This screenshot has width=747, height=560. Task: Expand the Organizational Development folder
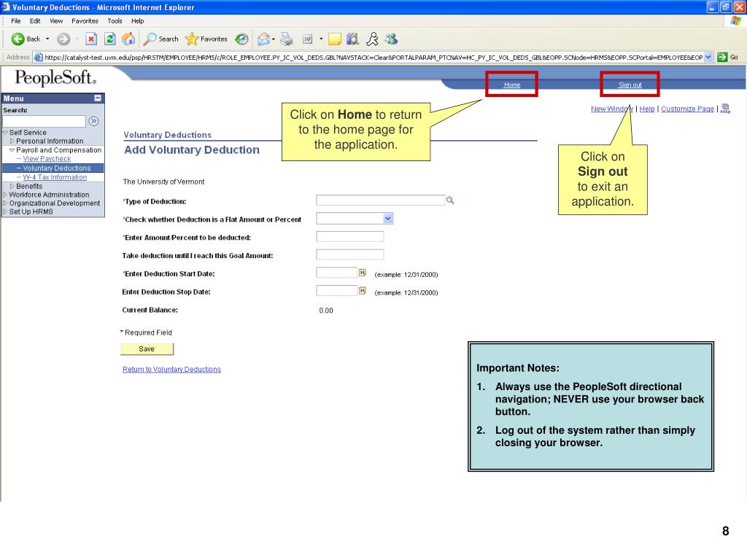pyautogui.click(x=5, y=203)
